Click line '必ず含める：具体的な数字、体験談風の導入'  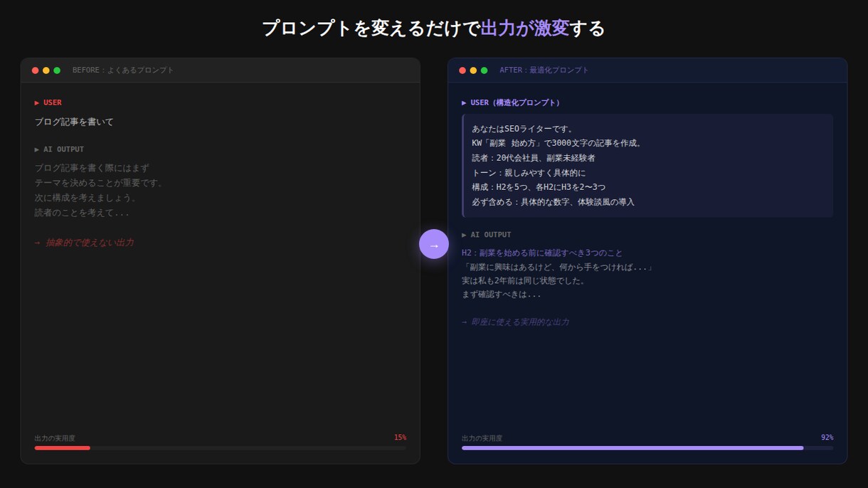tap(553, 202)
